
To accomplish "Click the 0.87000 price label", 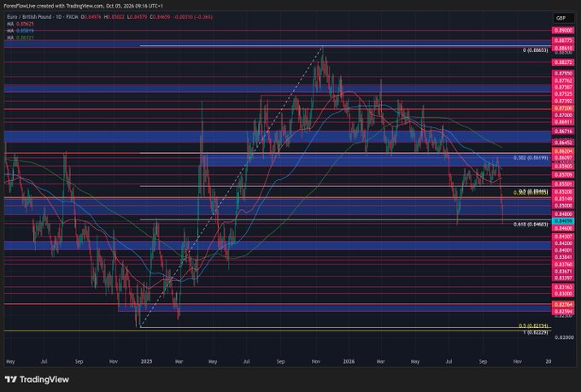I will point(563,115).
